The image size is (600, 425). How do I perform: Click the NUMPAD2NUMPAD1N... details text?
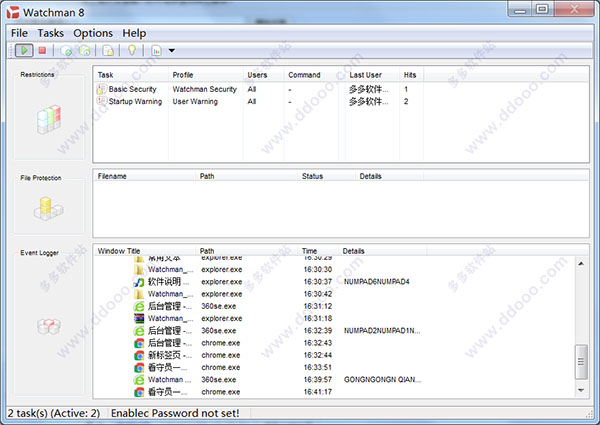tap(382, 331)
